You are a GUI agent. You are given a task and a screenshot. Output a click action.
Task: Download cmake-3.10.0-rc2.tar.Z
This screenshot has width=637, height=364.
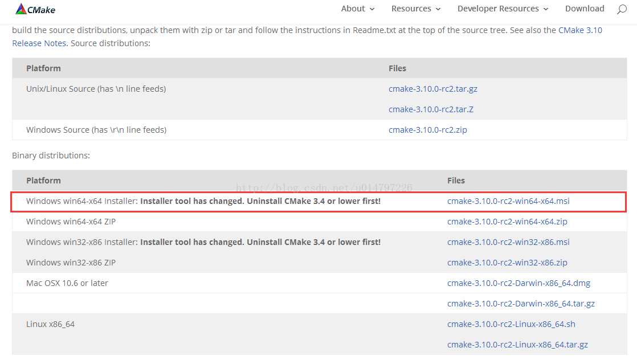click(431, 109)
